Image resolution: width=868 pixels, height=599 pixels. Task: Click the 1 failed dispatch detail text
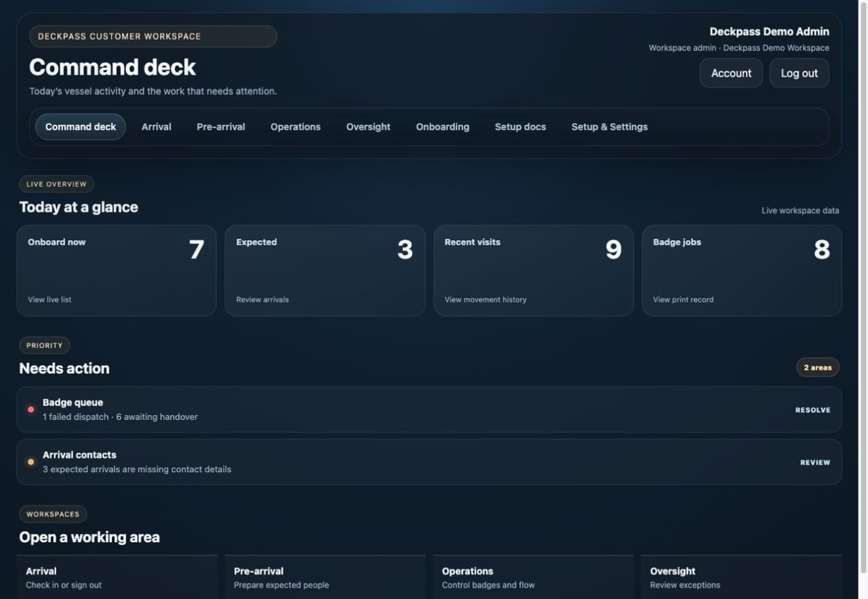[x=120, y=417]
